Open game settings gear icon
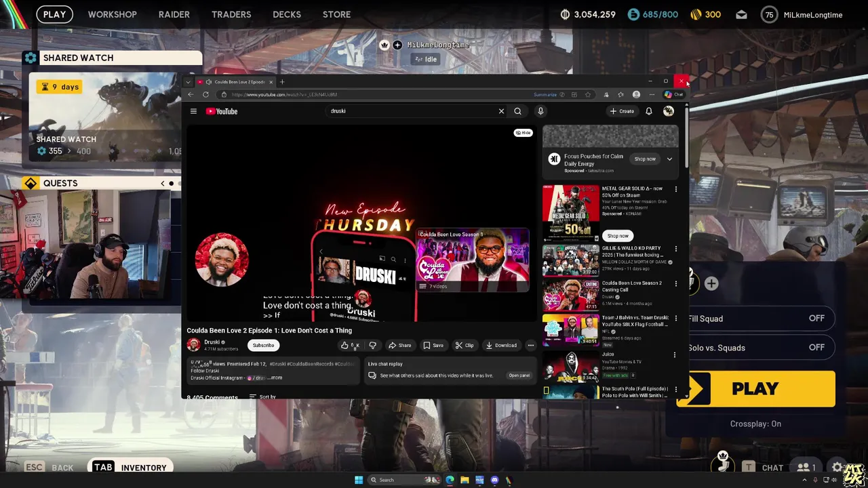 (x=837, y=467)
